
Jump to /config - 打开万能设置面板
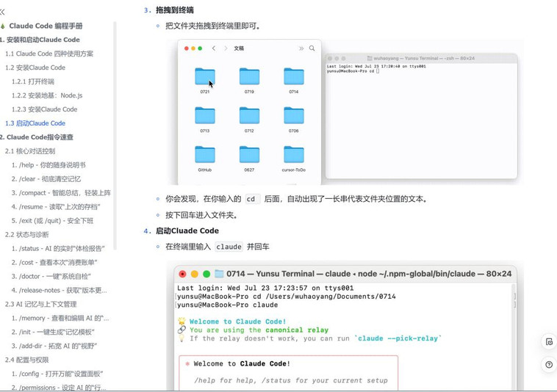(57, 374)
